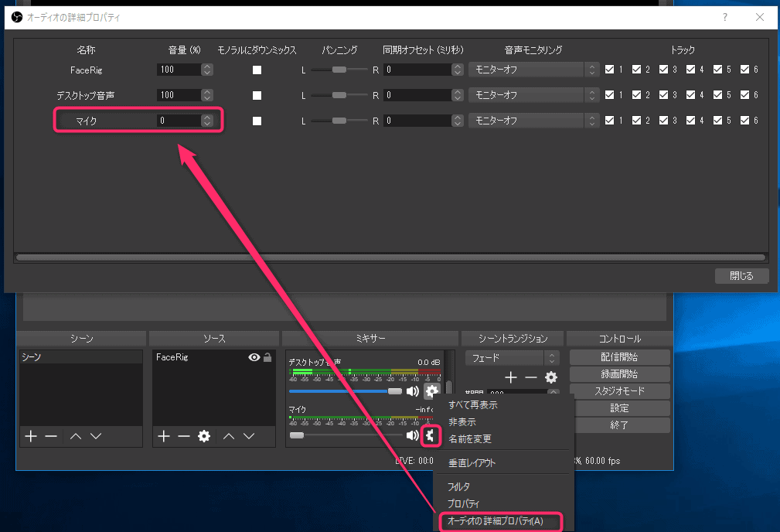Image resolution: width=780 pixels, height=532 pixels.
Task: Add a new source with plus icon
Action: pos(164,436)
